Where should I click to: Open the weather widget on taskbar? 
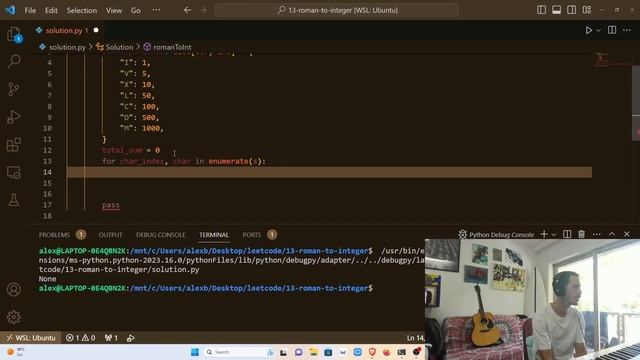tap(16, 352)
